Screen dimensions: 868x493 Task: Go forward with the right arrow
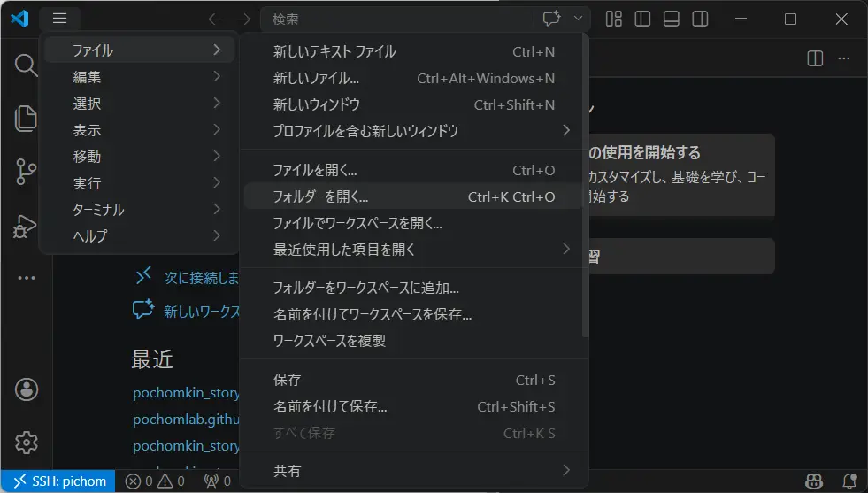point(243,19)
